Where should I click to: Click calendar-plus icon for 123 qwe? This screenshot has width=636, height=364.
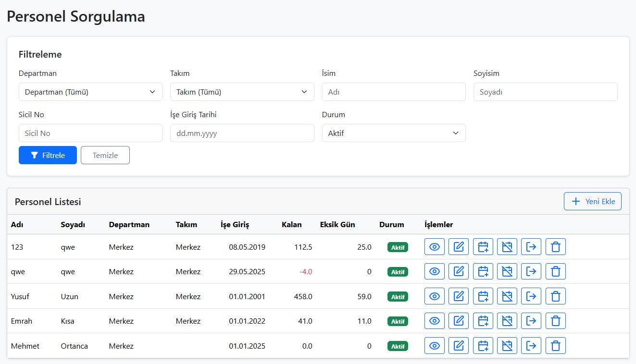pyautogui.click(x=483, y=247)
